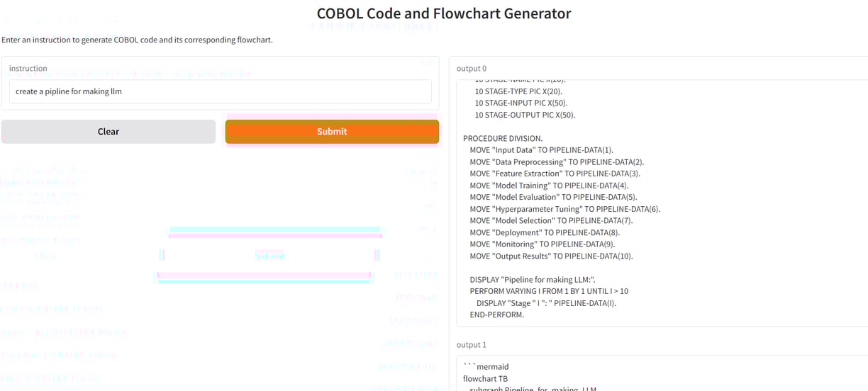Click the '10 STAGE-INPUT PIC X(50).' line

coord(521,103)
